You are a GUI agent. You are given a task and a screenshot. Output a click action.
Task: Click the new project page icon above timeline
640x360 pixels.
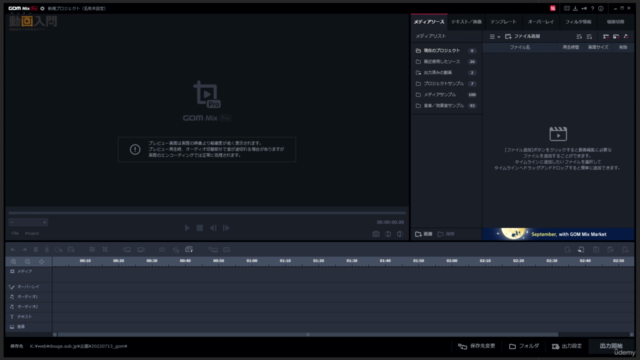567,249
